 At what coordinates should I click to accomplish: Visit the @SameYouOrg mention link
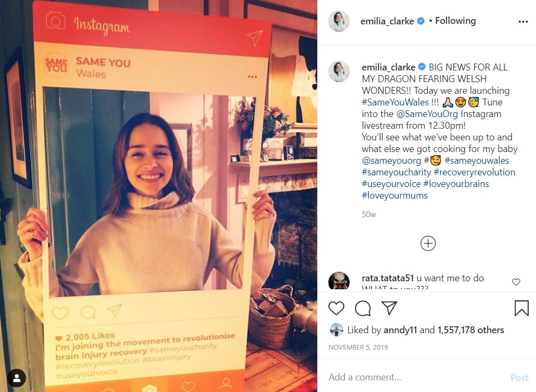tap(427, 114)
